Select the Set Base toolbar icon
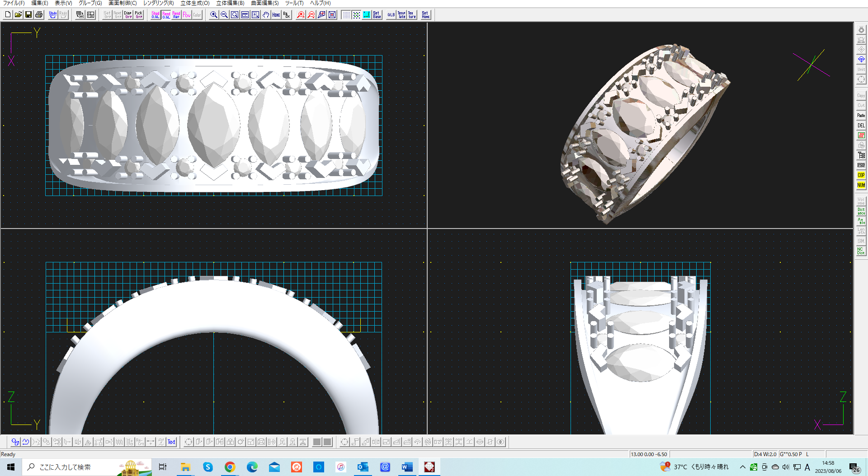 [x=376, y=15]
